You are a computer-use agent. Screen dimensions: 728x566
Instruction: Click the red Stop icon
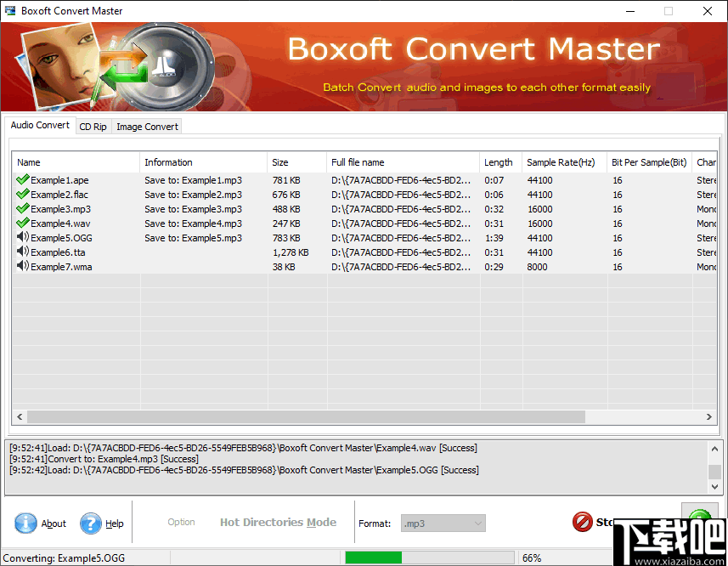(583, 523)
